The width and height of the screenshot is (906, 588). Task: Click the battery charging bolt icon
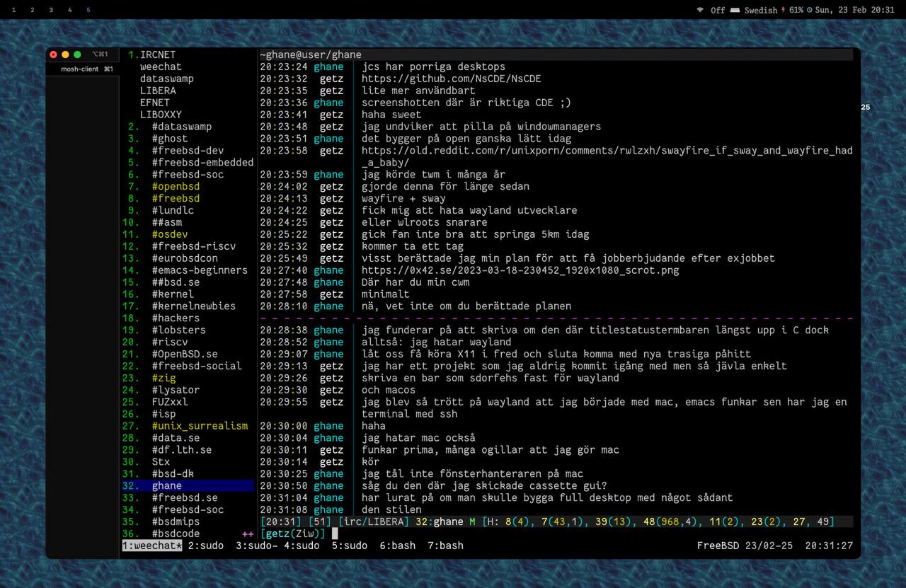[783, 11]
